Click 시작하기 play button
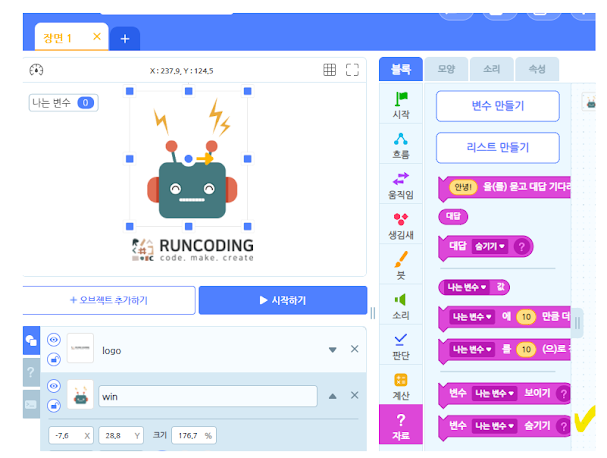This screenshot has width=607, height=458. tap(283, 300)
